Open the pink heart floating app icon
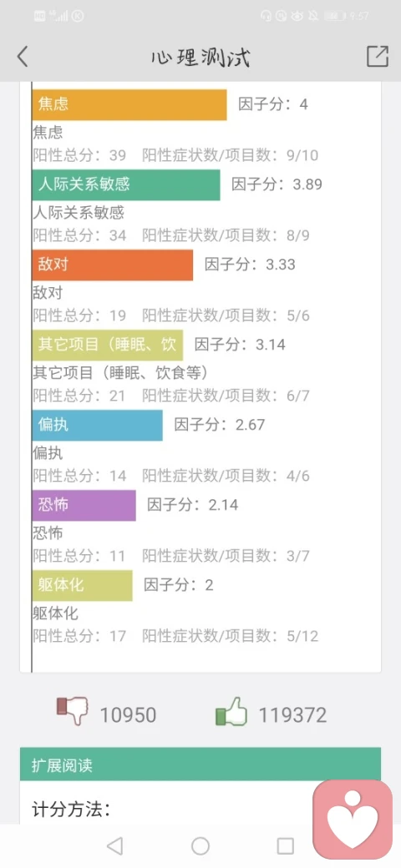 pyautogui.click(x=353, y=819)
